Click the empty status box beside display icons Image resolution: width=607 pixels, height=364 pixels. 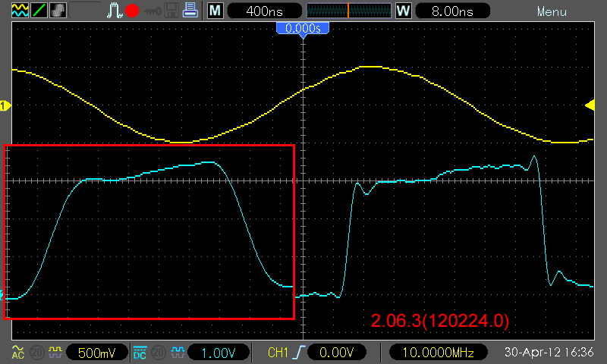tap(85, 11)
